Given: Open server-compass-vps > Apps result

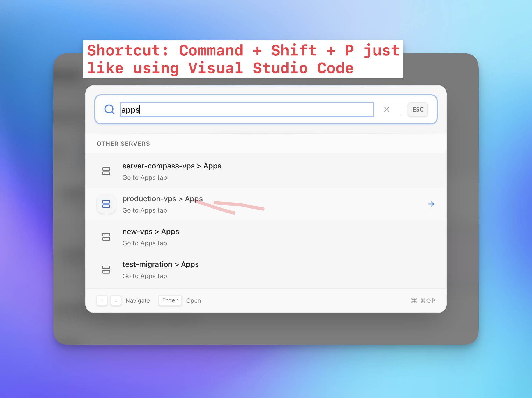Looking at the screenshot, I should click(172, 166).
